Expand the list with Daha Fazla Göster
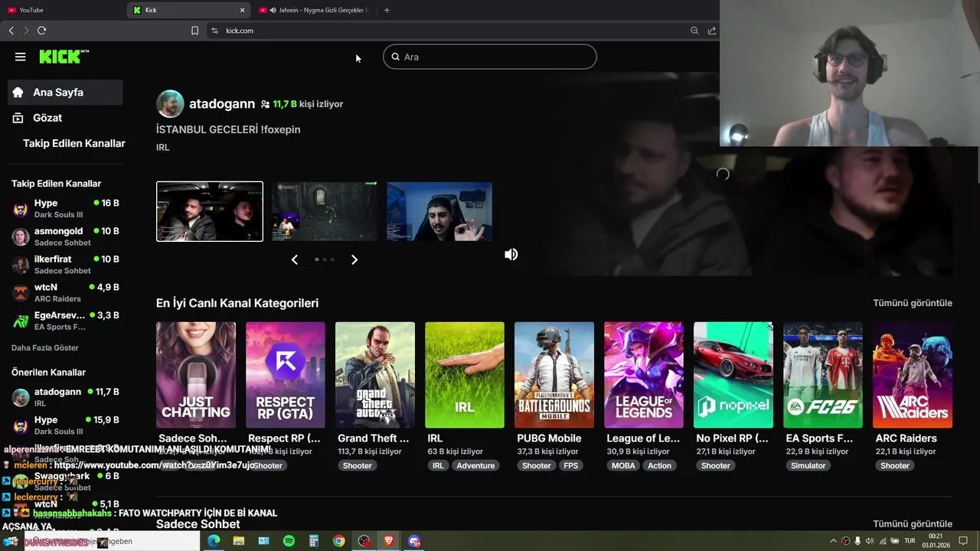This screenshot has height=551, width=980. [x=45, y=347]
